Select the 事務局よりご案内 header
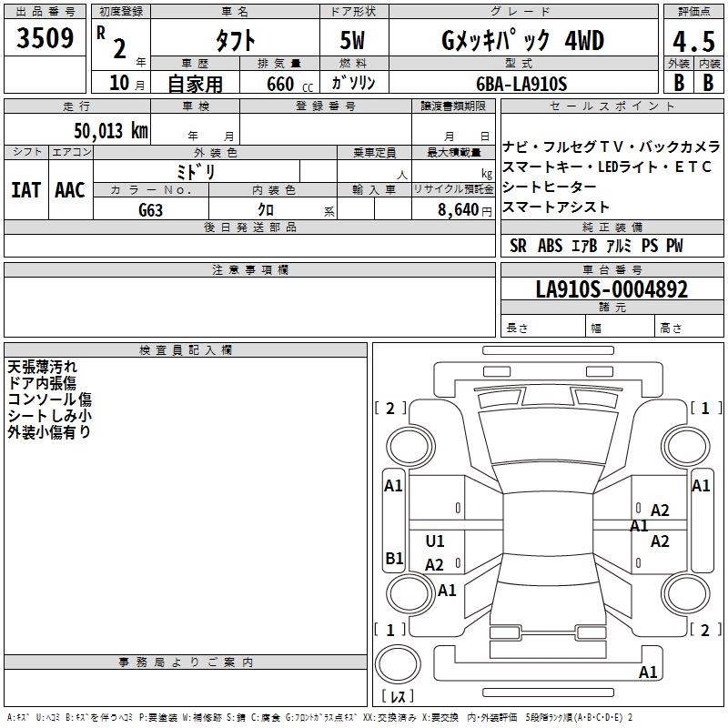The width and height of the screenshot is (728, 728). click(x=186, y=662)
